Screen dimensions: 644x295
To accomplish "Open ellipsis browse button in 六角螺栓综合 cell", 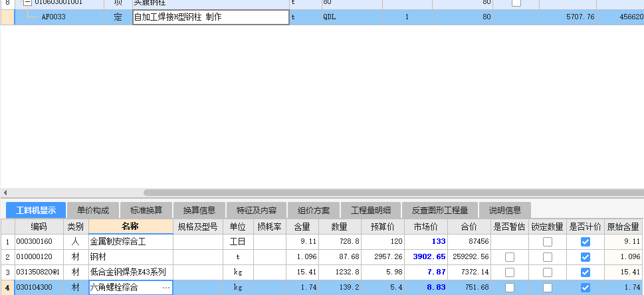I will [166, 288].
